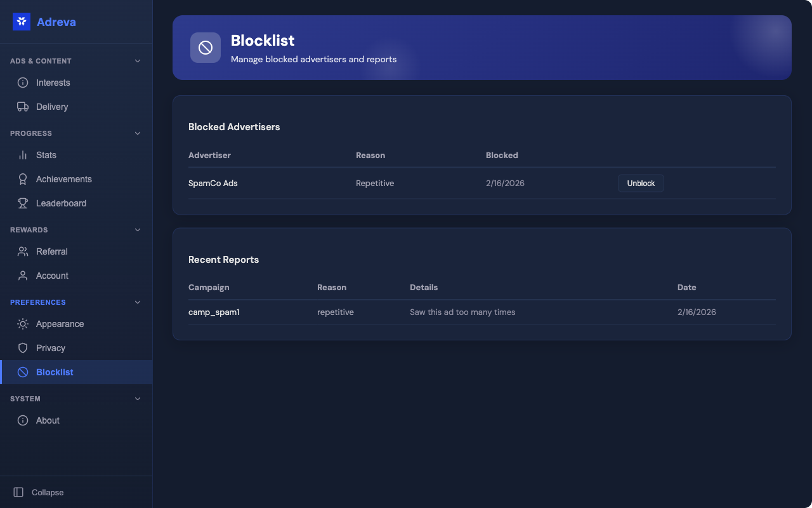Click the Referral people icon
This screenshot has width=812, height=508.
pyautogui.click(x=23, y=251)
